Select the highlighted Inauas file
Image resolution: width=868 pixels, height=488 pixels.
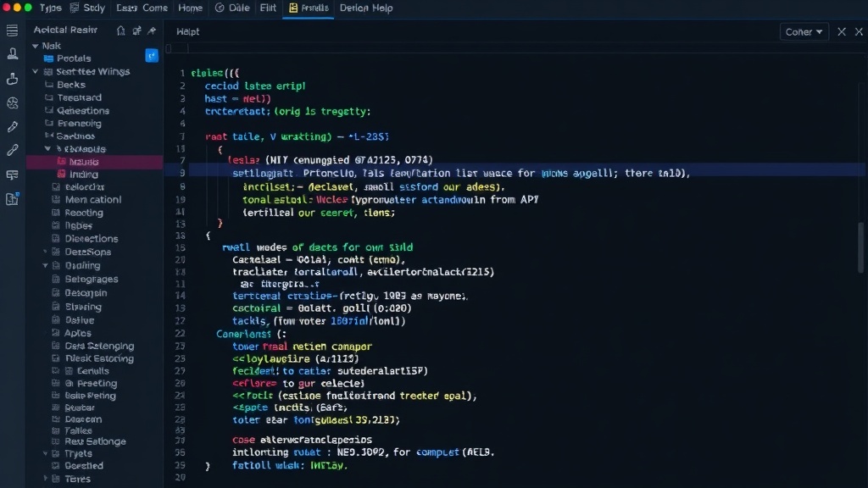94,162
